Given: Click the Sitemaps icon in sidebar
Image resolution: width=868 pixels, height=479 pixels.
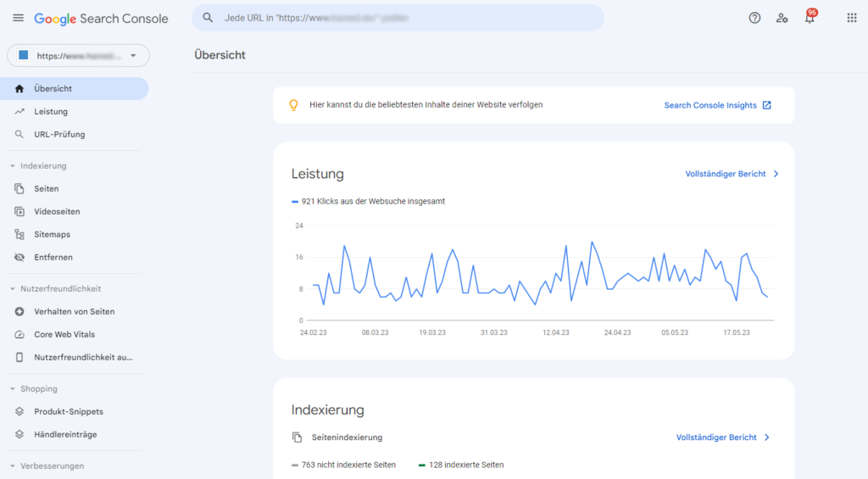Looking at the screenshot, I should [19, 234].
